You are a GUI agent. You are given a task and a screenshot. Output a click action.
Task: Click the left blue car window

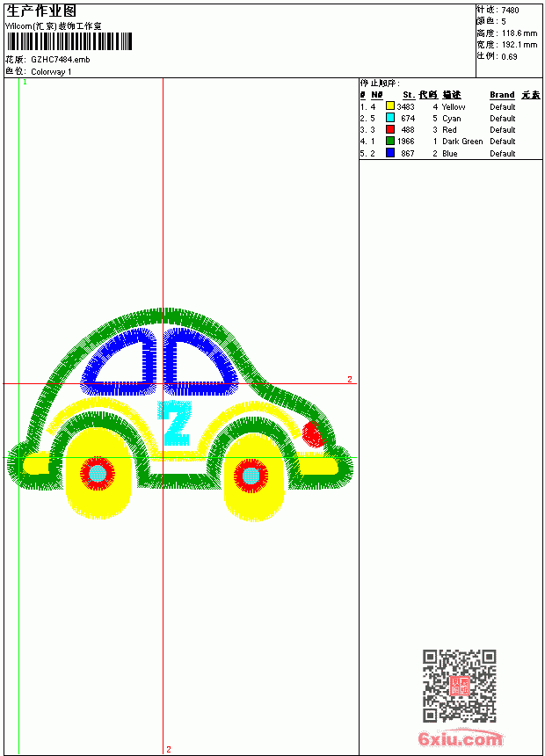118,361
